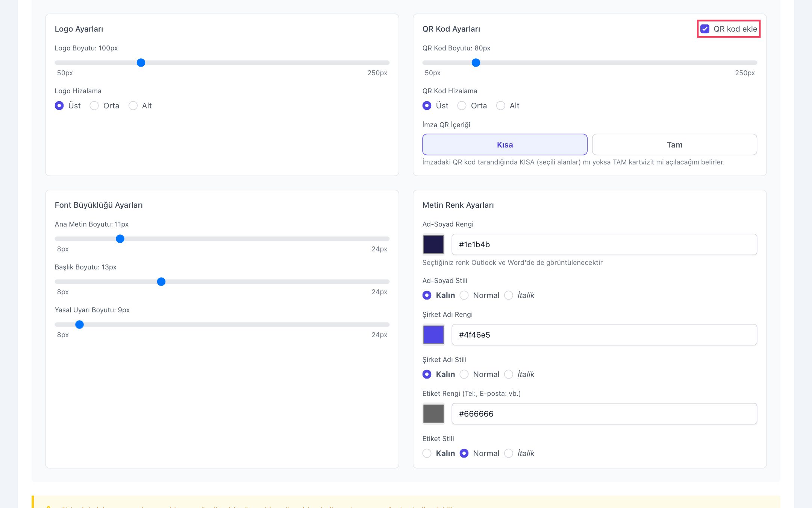Switch İmza QR İçeriği to Tam

[x=674, y=144]
